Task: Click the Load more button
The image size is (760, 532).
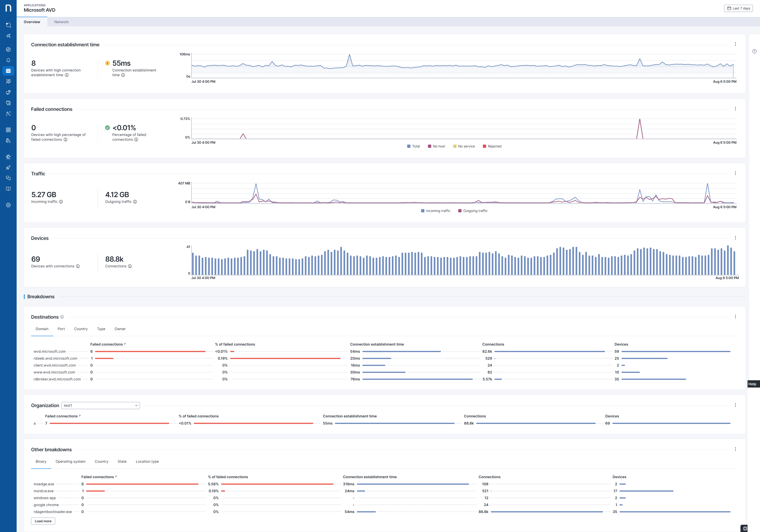Action: coord(43,521)
